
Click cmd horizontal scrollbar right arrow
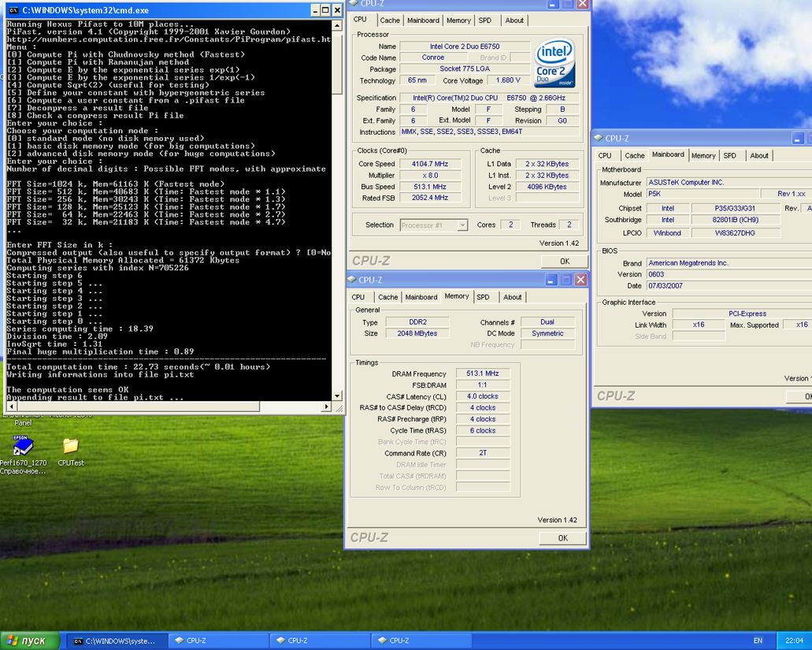pos(326,407)
